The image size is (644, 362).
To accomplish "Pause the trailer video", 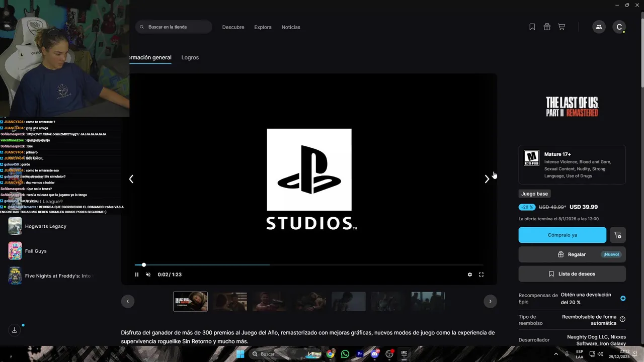I will [137, 275].
